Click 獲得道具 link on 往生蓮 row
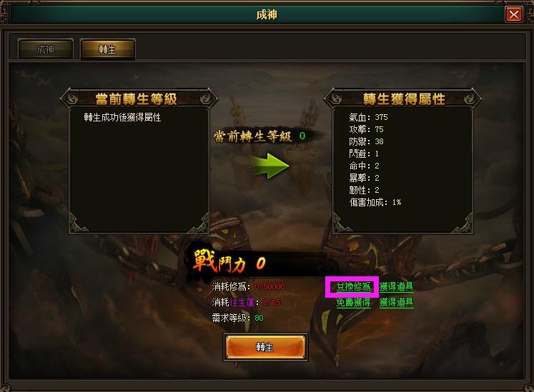Image resolution: width=534 pixels, height=392 pixels. (397, 303)
